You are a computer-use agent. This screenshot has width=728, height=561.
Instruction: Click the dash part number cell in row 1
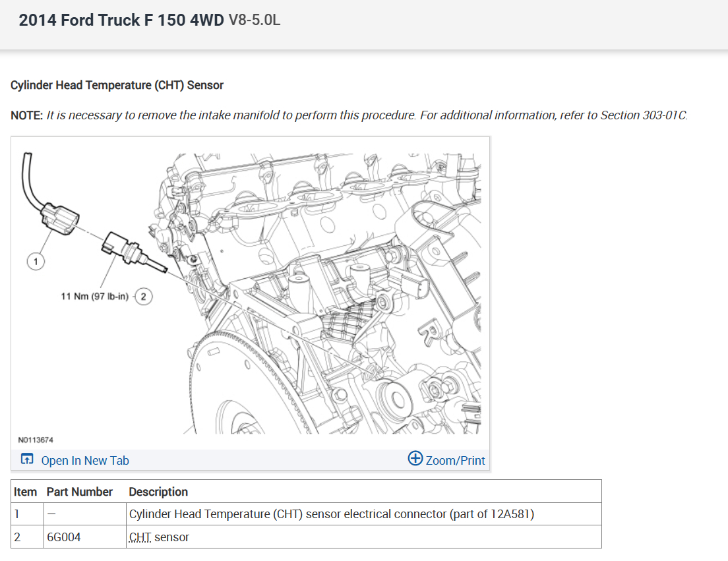pos(85,514)
